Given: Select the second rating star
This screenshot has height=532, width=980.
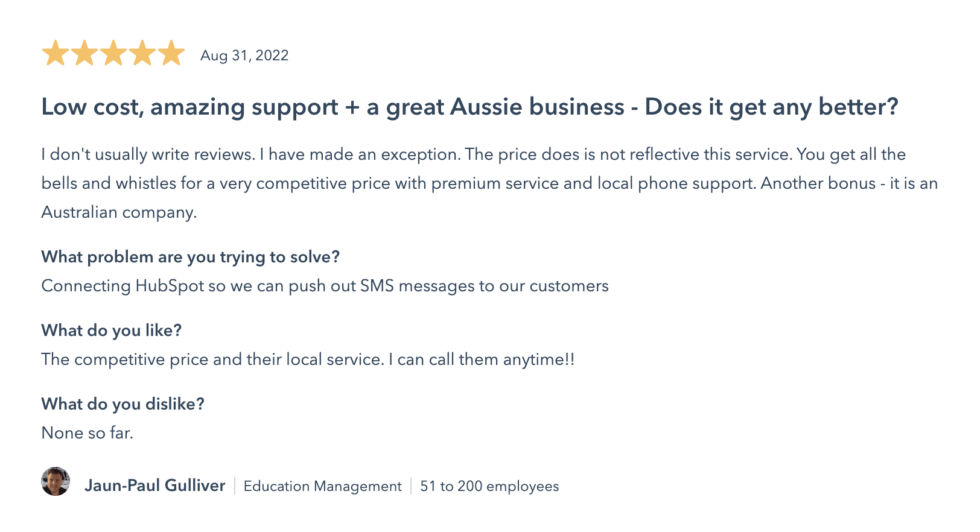Looking at the screenshot, I should (x=84, y=54).
